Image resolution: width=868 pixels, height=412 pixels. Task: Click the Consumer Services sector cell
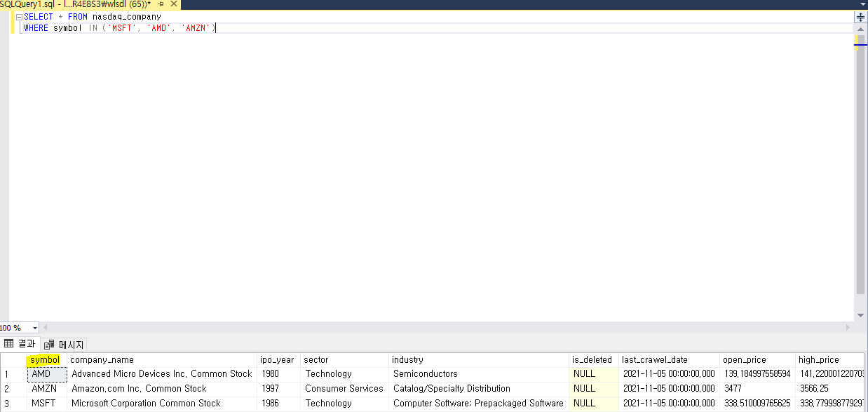[x=344, y=389]
